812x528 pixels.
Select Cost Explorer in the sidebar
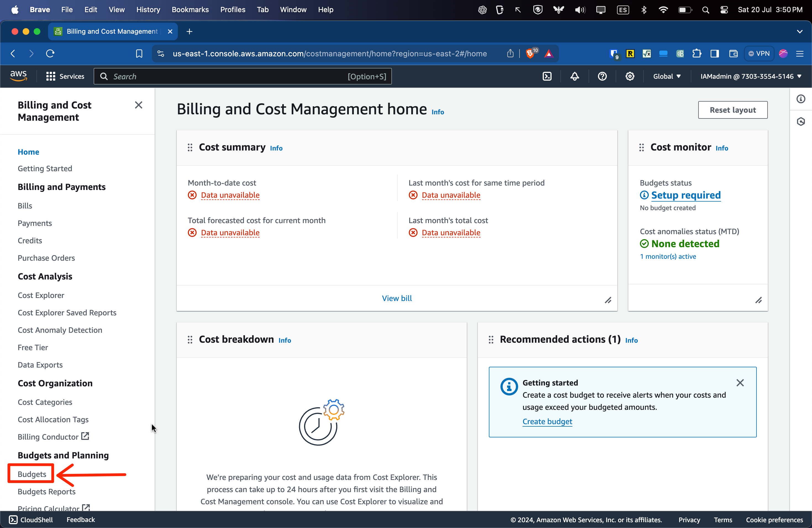tap(41, 295)
